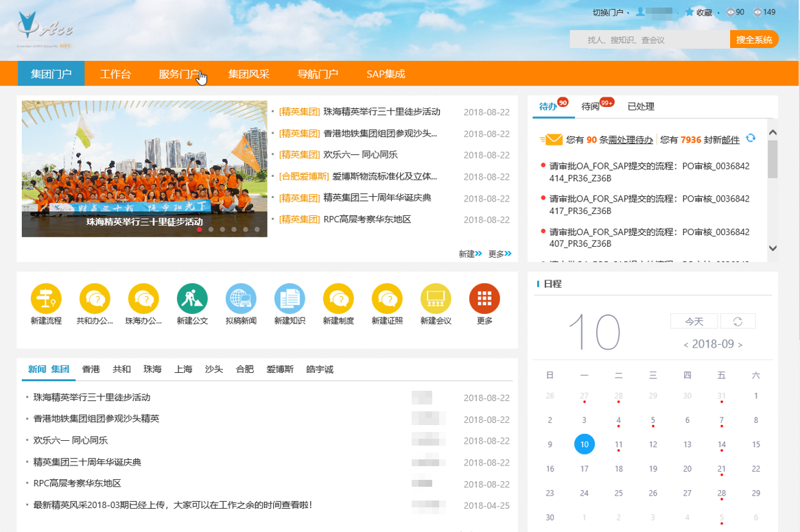Click the 搜全系统 search button

coord(754,40)
